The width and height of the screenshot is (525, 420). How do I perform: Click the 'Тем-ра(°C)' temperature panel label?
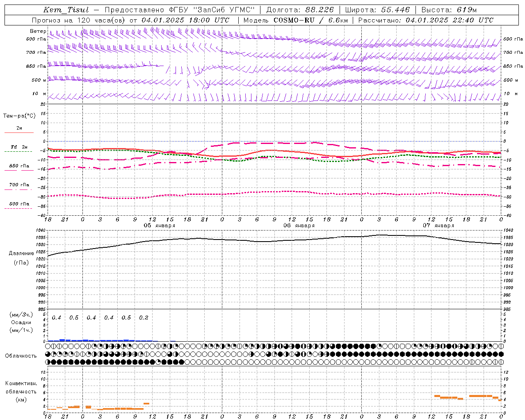(x=19, y=116)
